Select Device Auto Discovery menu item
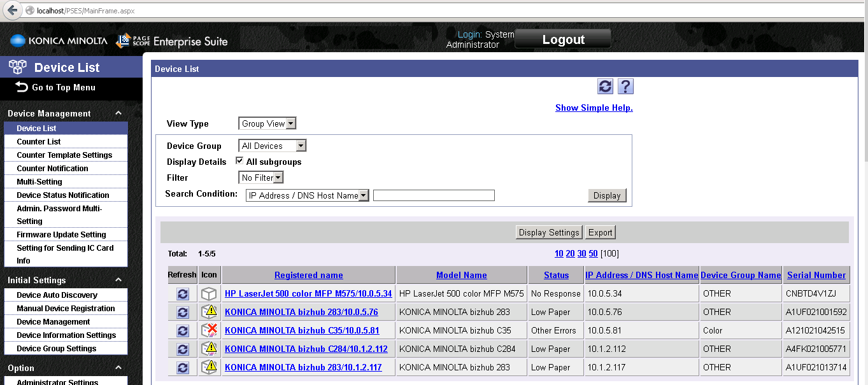 (x=57, y=295)
